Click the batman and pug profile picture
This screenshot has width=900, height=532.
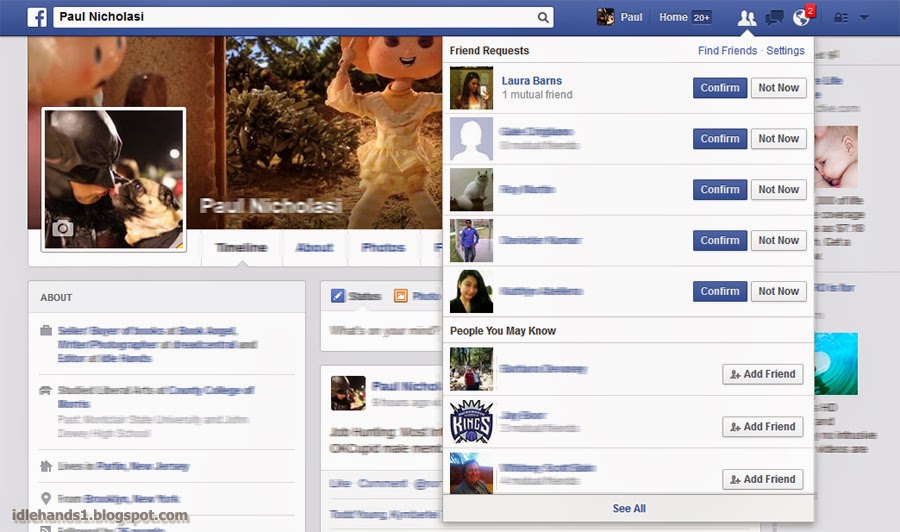point(114,179)
